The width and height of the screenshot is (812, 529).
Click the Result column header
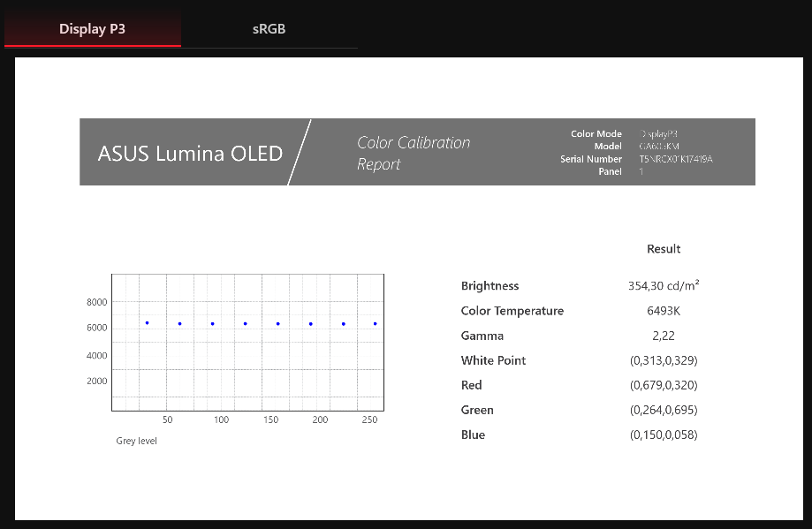[x=664, y=249]
